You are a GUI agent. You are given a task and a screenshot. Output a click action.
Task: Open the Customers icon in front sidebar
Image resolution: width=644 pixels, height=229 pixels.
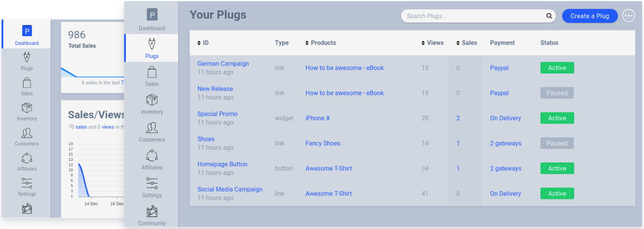[x=152, y=128]
